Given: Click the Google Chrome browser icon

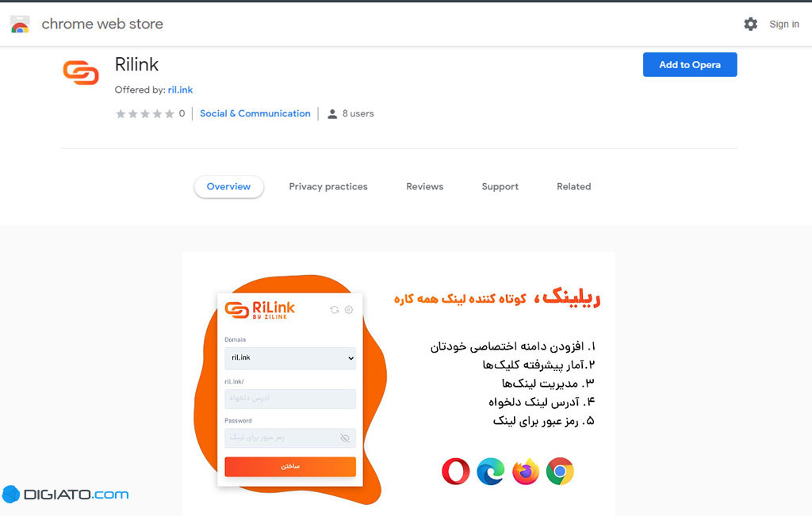Looking at the screenshot, I should tap(560, 472).
